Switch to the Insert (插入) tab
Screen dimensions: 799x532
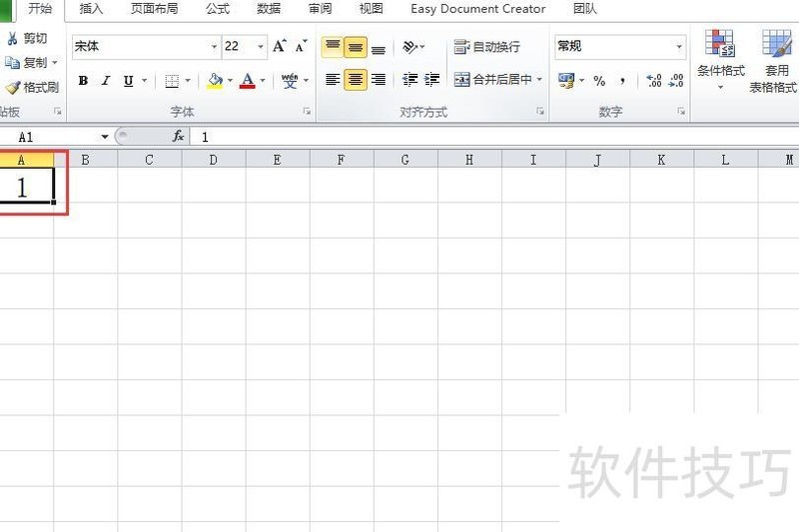pos(91,9)
